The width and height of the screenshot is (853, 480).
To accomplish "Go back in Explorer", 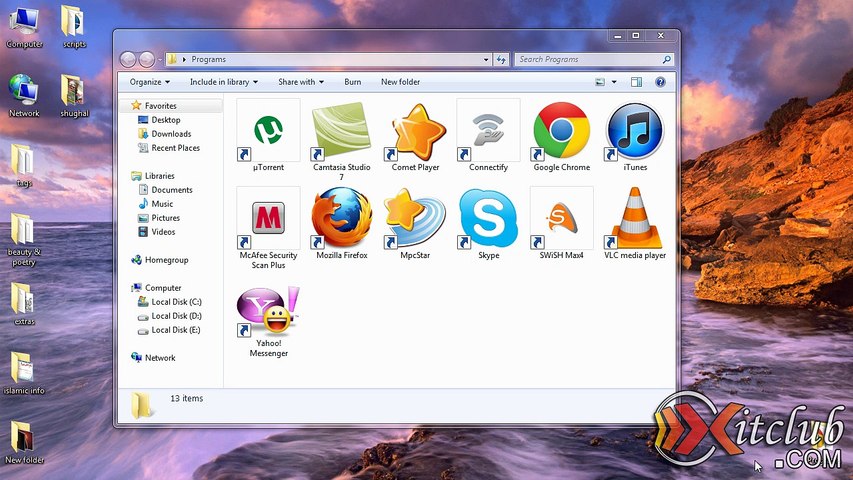I will coord(128,59).
